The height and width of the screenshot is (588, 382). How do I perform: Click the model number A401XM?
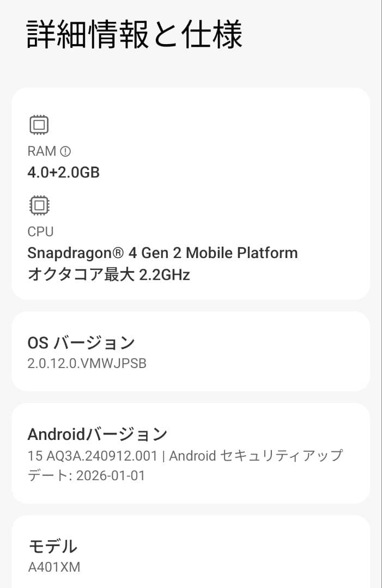54,567
